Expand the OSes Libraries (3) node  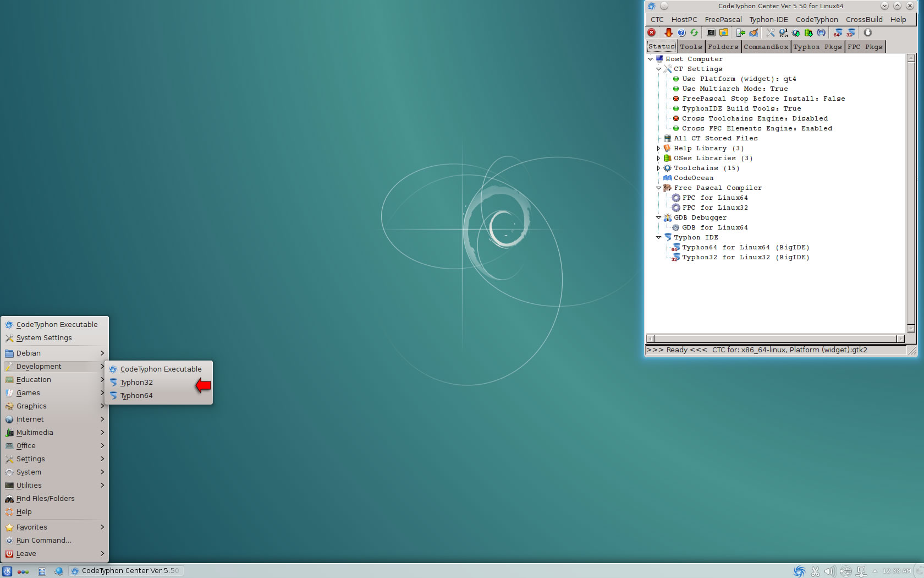click(x=658, y=158)
